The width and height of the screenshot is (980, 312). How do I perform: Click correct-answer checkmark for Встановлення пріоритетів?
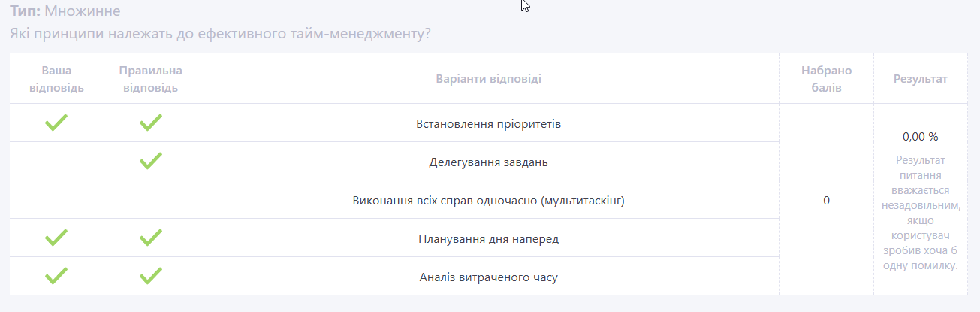coord(151,123)
